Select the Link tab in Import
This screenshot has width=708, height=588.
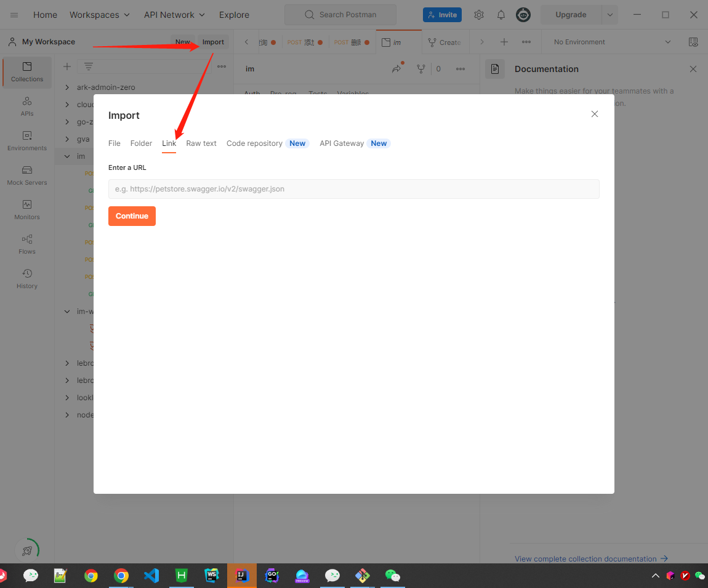pos(169,143)
